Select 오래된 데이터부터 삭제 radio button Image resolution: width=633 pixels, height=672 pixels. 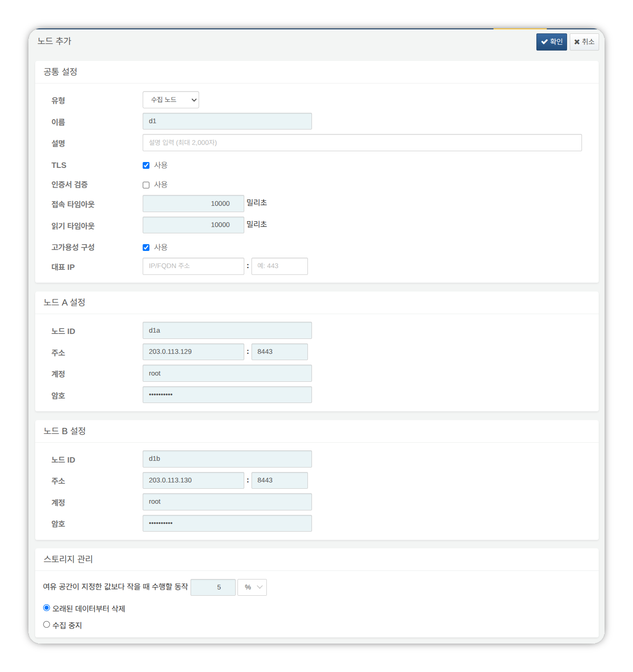[x=47, y=607]
